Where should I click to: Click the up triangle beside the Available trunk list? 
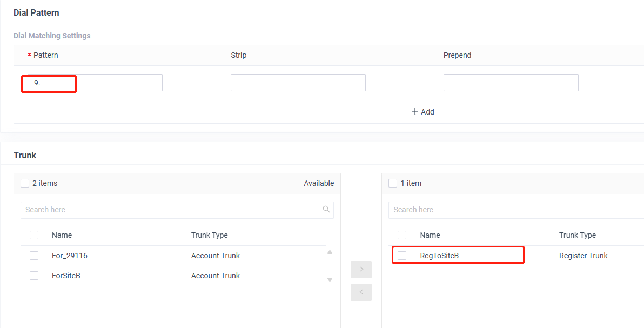[x=330, y=252]
